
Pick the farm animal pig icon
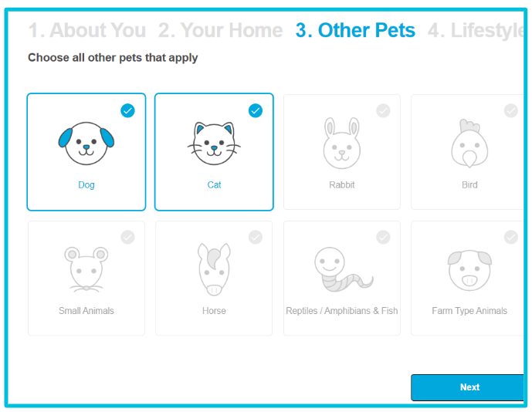tap(469, 269)
